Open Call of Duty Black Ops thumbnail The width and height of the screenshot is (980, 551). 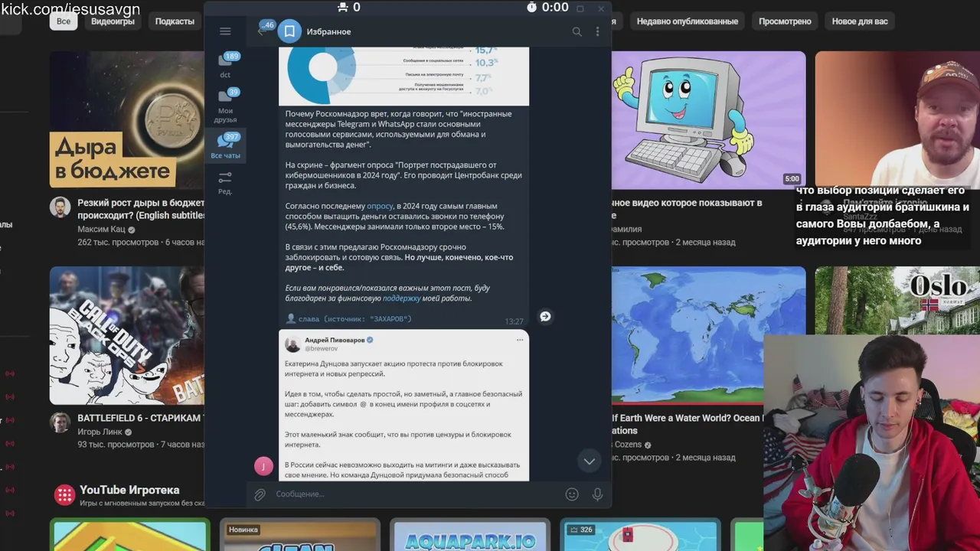pos(127,335)
